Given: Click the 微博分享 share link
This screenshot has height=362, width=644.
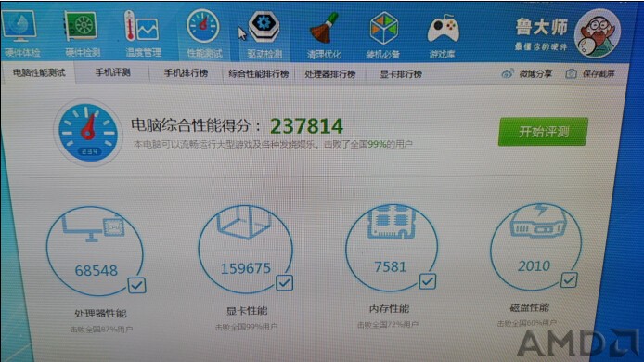Looking at the screenshot, I should (x=527, y=74).
